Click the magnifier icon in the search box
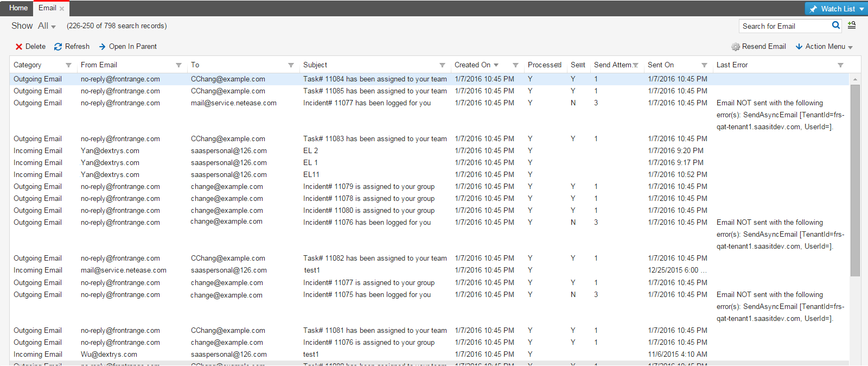Screen dimensions: 868x366 (x=836, y=26)
